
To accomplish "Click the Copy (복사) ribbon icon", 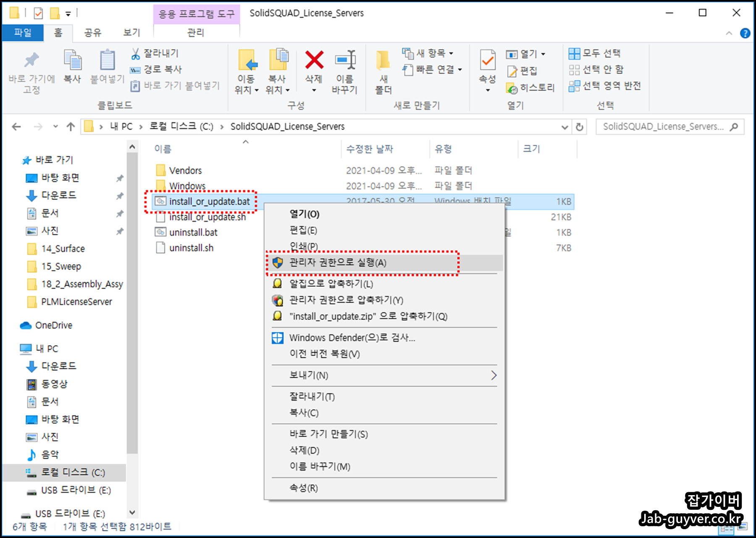I will pos(72,60).
